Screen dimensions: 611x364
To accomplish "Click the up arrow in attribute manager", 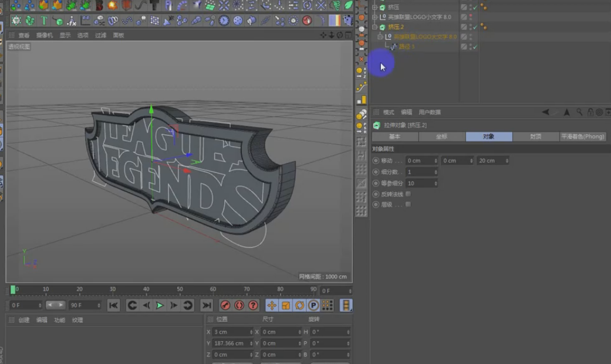I will [x=566, y=112].
